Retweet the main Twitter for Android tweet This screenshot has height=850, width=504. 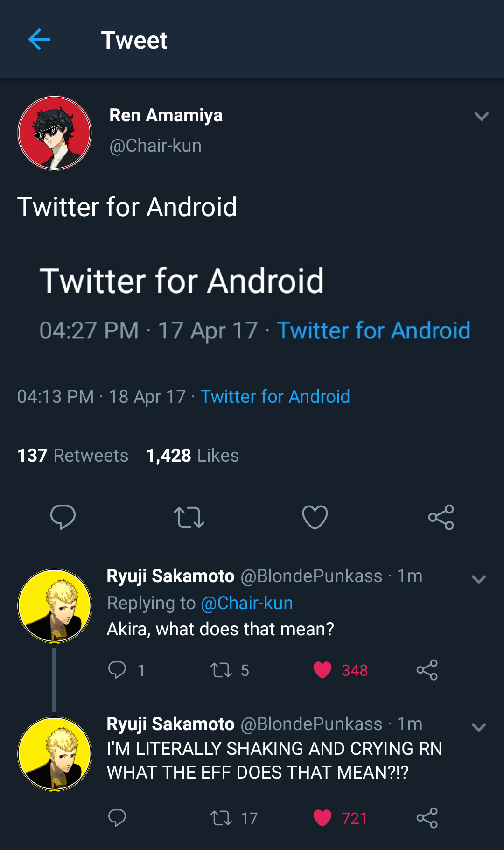pos(189,517)
